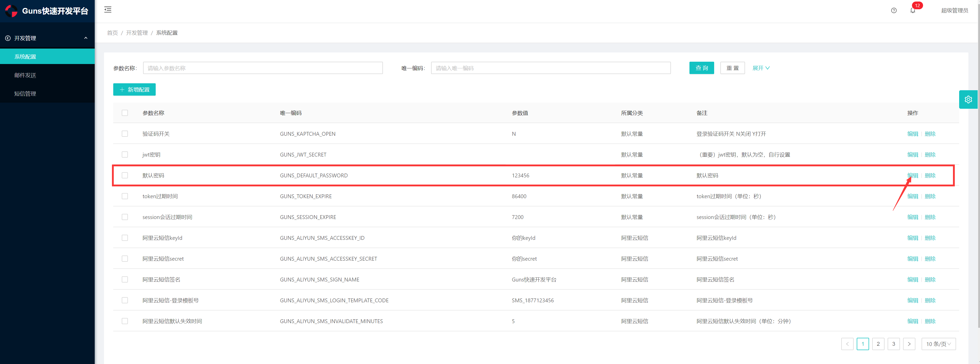
Task: Click 编辑 for the 默认密码 row
Action: click(912, 176)
